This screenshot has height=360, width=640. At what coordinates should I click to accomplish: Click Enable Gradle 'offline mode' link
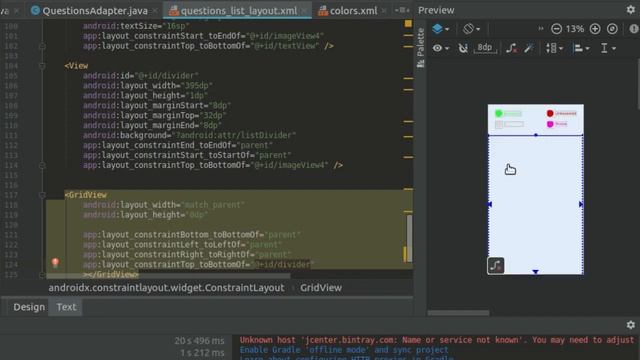tap(344, 350)
